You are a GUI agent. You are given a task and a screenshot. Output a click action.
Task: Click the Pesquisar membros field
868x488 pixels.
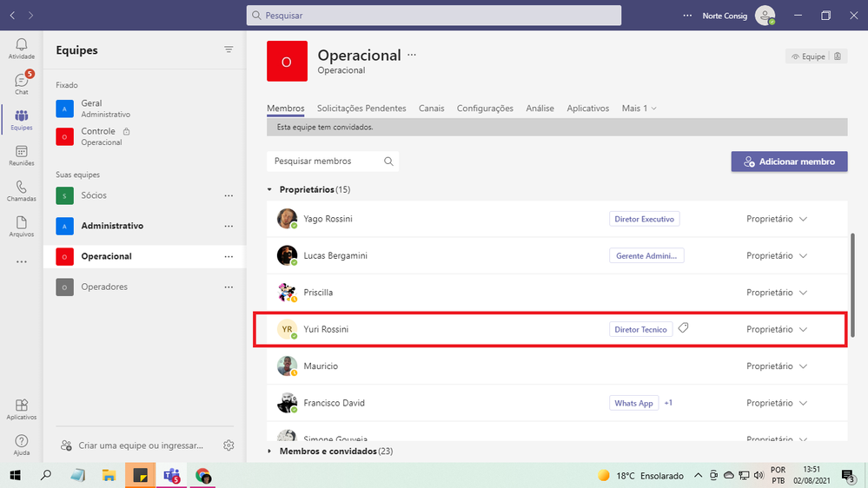(333, 161)
